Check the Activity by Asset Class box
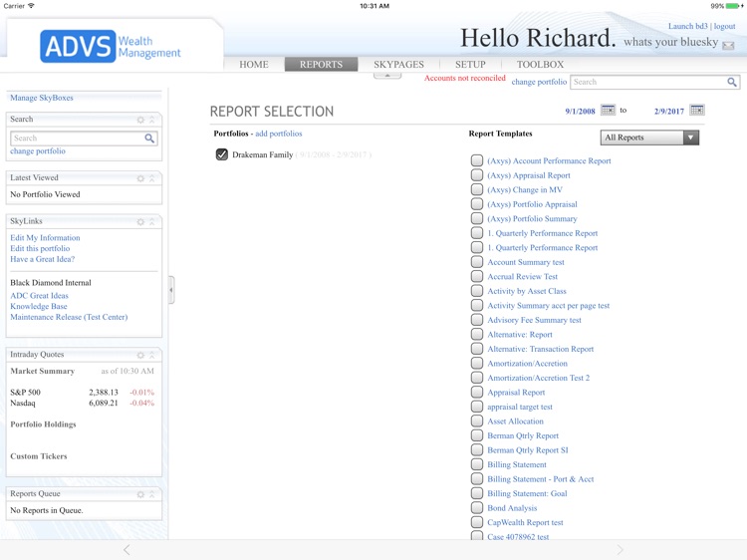 (477, 291)
